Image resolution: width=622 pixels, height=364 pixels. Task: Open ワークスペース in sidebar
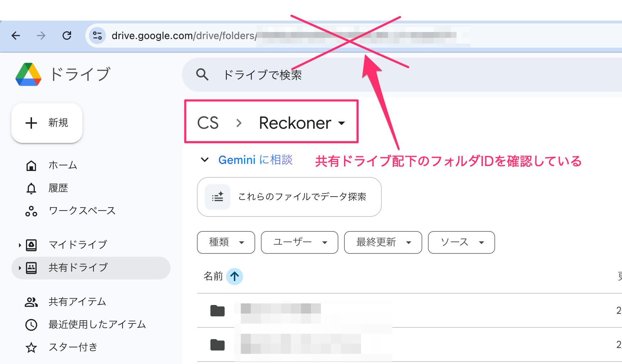click(82, 211)
